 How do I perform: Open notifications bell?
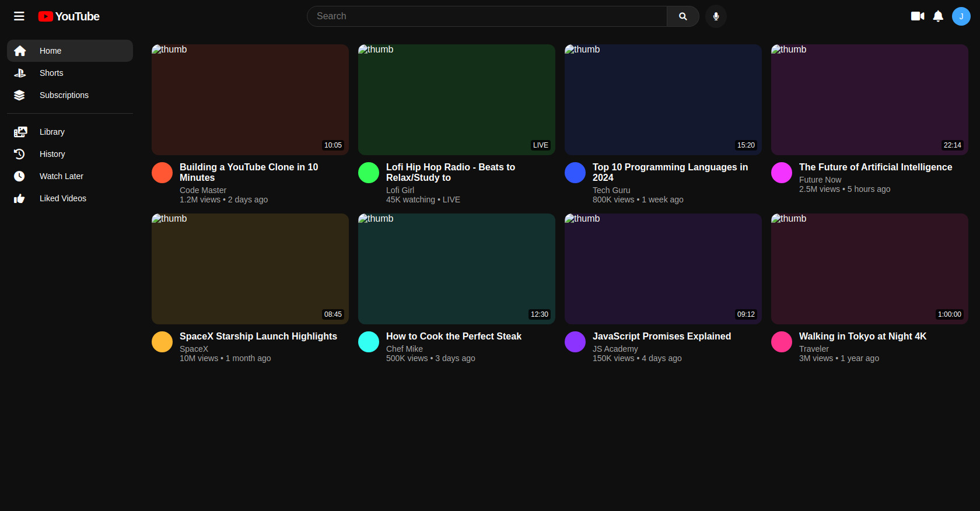coord(938,16)
